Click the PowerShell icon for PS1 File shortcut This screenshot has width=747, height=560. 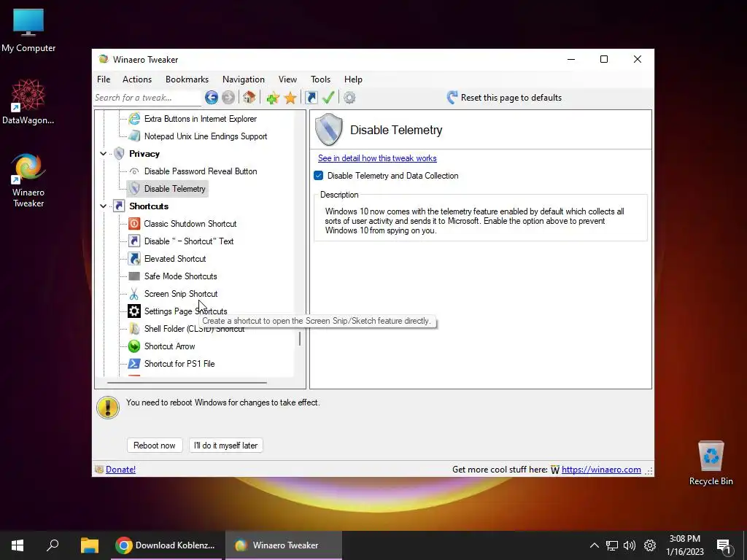[x=134, y=364]
